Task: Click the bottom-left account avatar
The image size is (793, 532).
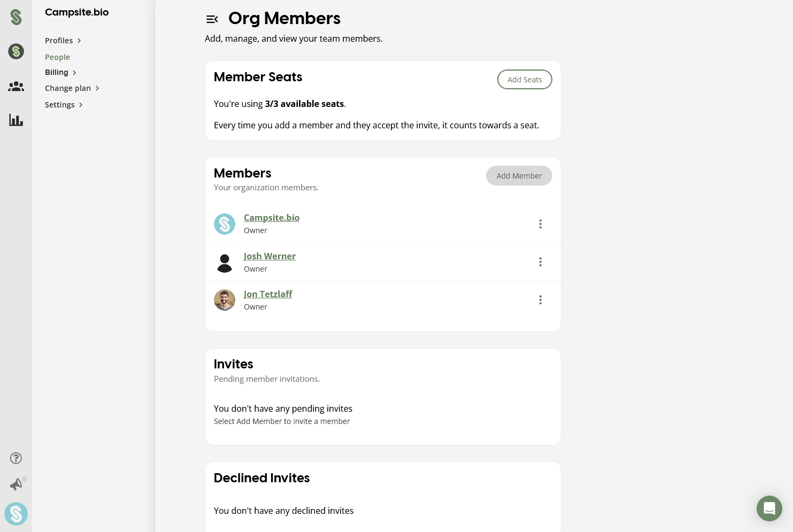Action: pos(16,514)
